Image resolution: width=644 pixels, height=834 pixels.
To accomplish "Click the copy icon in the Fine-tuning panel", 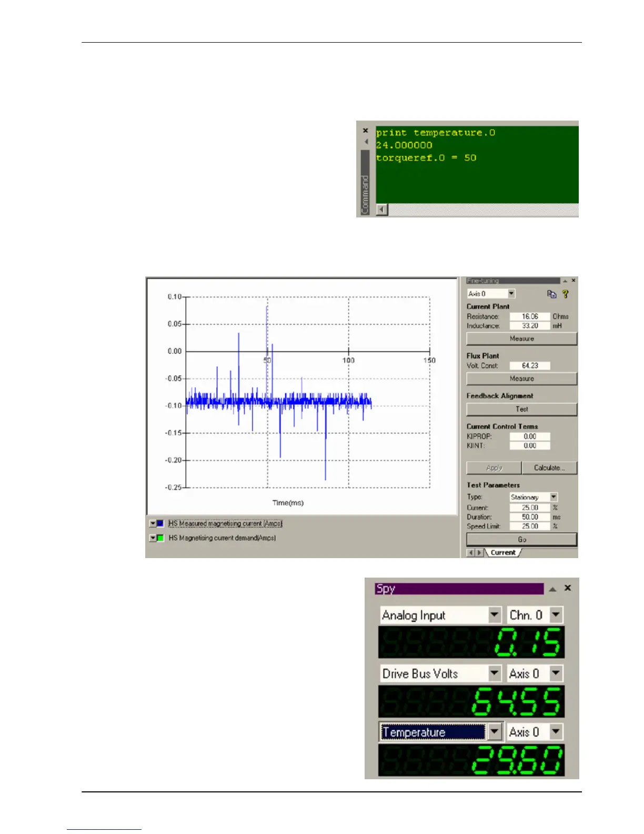I will (x=551, y=294).
